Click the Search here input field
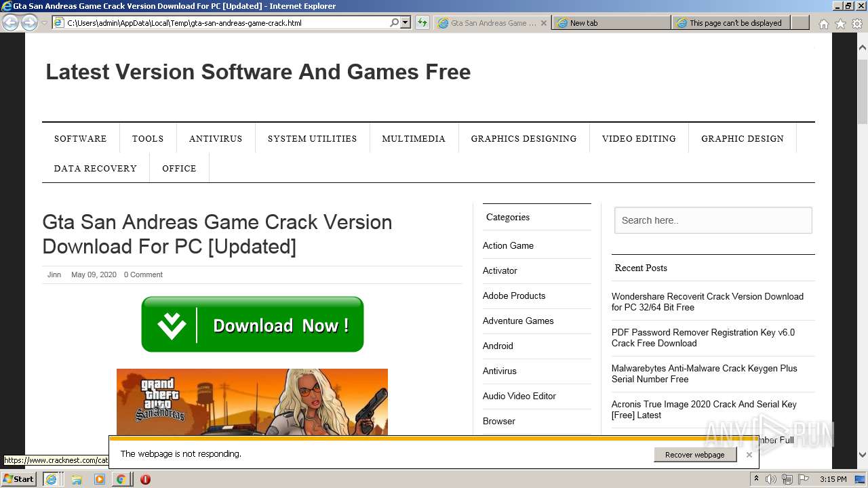Viewport: 868px width, 488px height. pyautogui.click(x=713, y=220)
